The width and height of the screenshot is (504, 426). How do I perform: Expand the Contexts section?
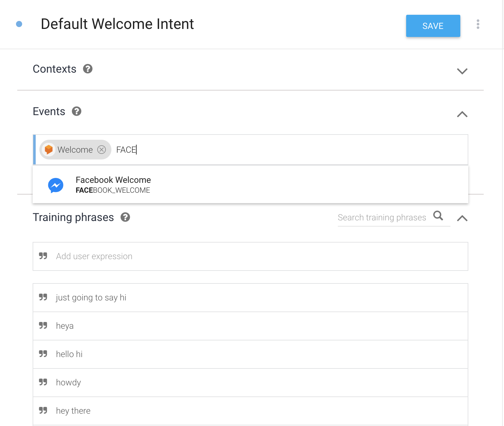coord(462,71)
